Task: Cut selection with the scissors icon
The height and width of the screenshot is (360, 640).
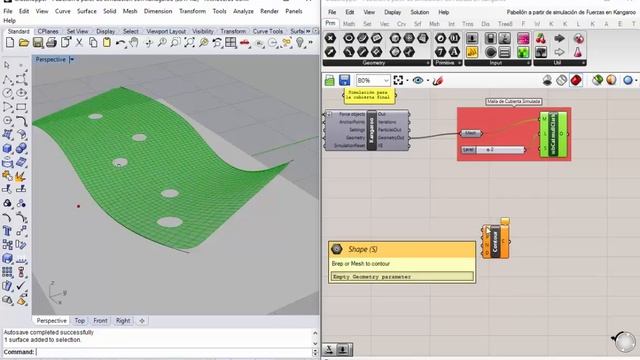Action: (x=79, y=42)
